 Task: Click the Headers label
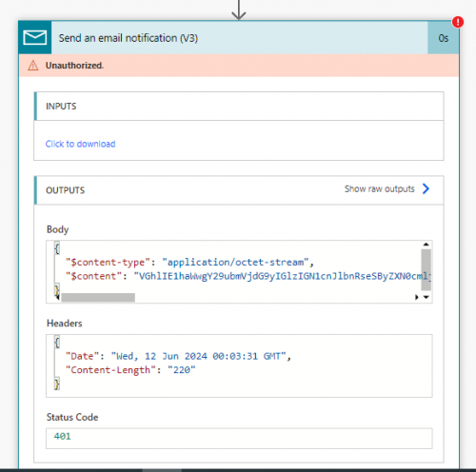click(65, 324)
